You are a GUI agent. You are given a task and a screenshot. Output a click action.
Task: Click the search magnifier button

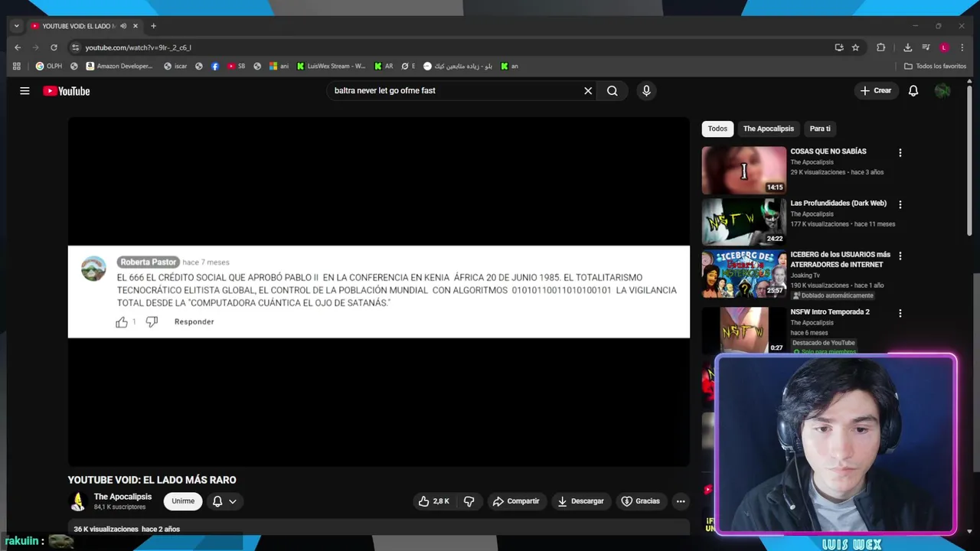[x=612, y=91]
